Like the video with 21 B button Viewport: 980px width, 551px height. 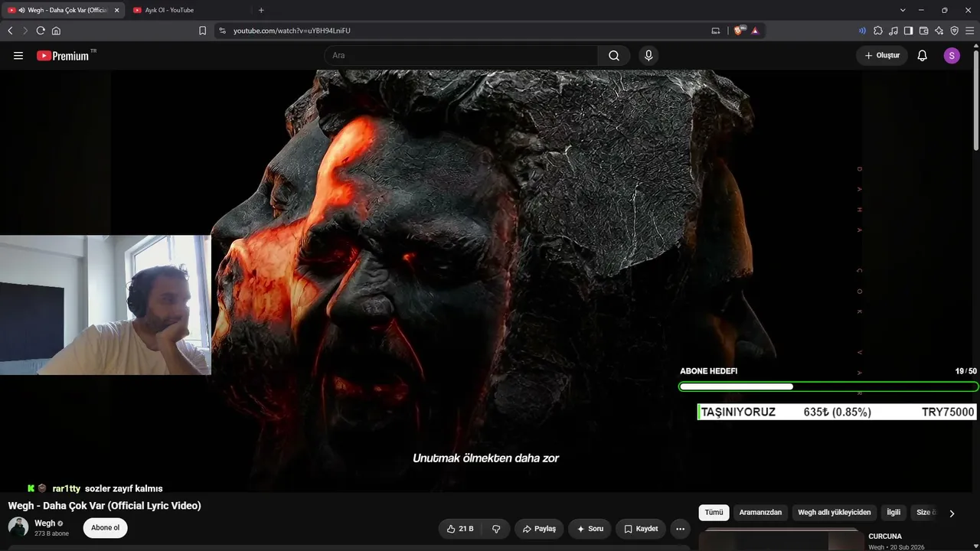coord(461,529)
